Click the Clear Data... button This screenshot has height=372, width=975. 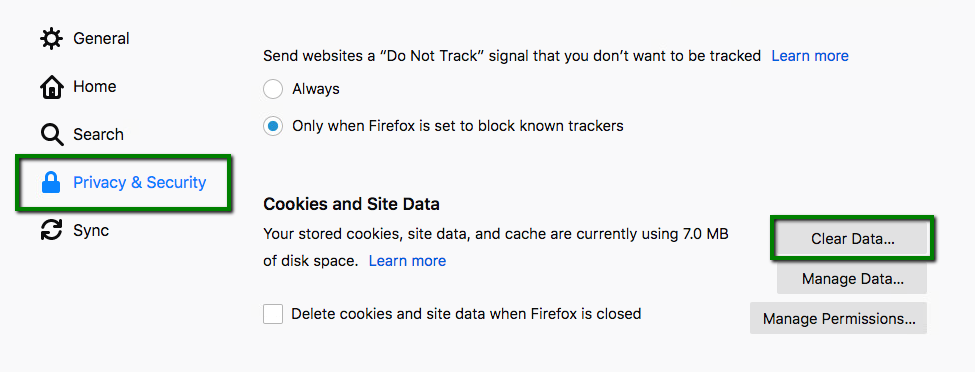[x=853, y=239]
